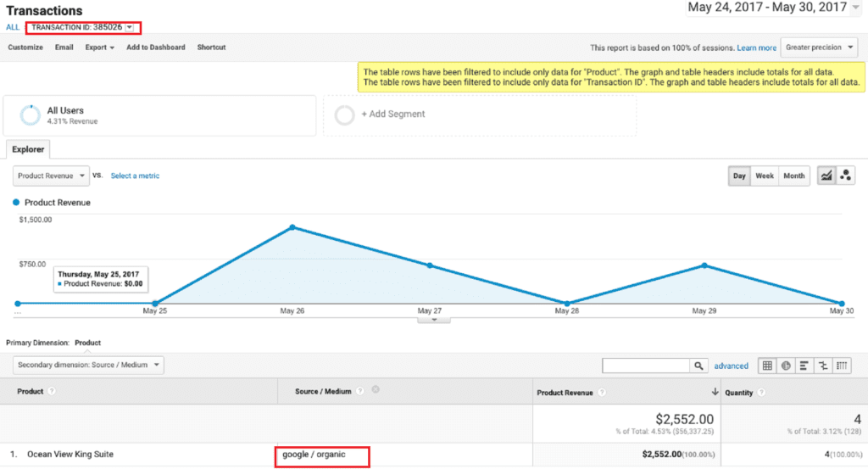Open the Greater precision dropdown
Image resolution: width=868 pixels, height=469 pixels.
tap(820, 47)
